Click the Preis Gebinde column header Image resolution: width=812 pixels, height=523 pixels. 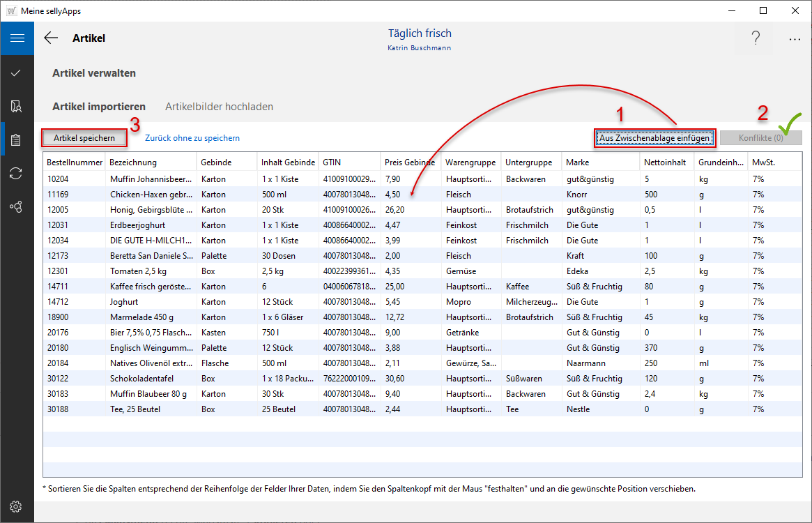coord(409,162)
